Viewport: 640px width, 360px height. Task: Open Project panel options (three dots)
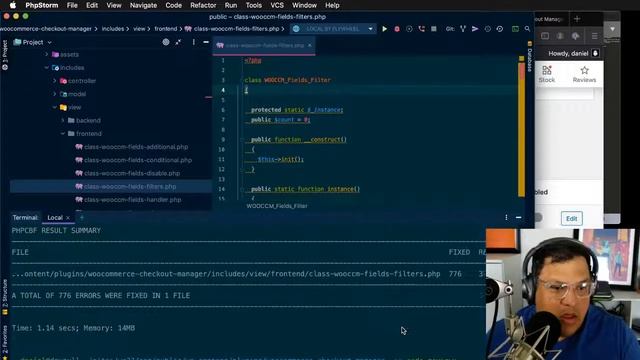[x=193, y=42]
